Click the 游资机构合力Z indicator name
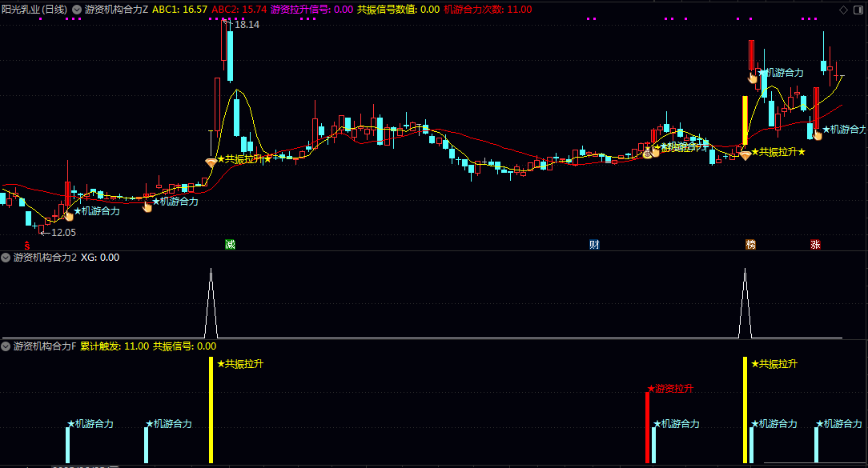 pos(116,10)
